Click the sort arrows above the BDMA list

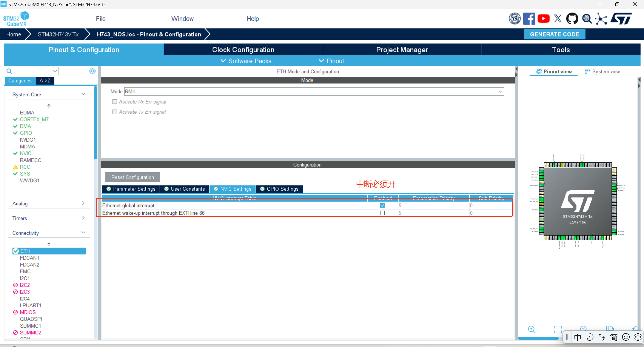click(x=49, y=106)
